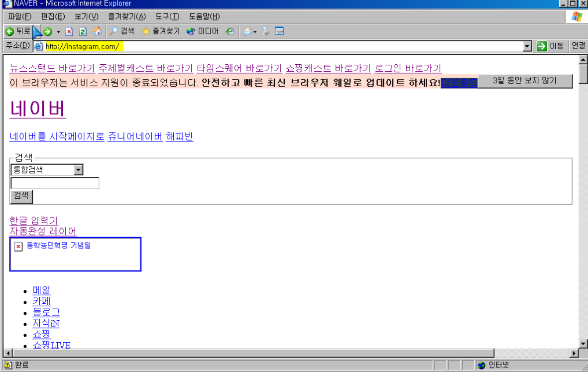Open the Favorites (즐겨찾기) star button
Screen dimensions: 588x372
[x=160, y=31]
